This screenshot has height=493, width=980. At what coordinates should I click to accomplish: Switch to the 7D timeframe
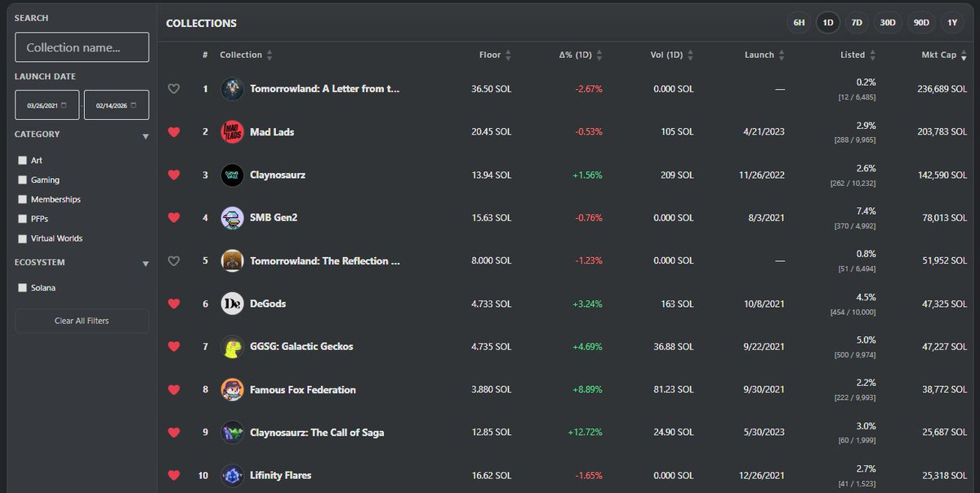click(x=857, y=23)
